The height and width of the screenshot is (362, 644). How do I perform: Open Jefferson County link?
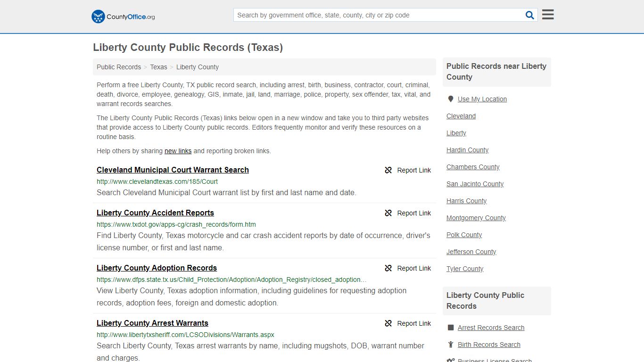tap(471, 252)
